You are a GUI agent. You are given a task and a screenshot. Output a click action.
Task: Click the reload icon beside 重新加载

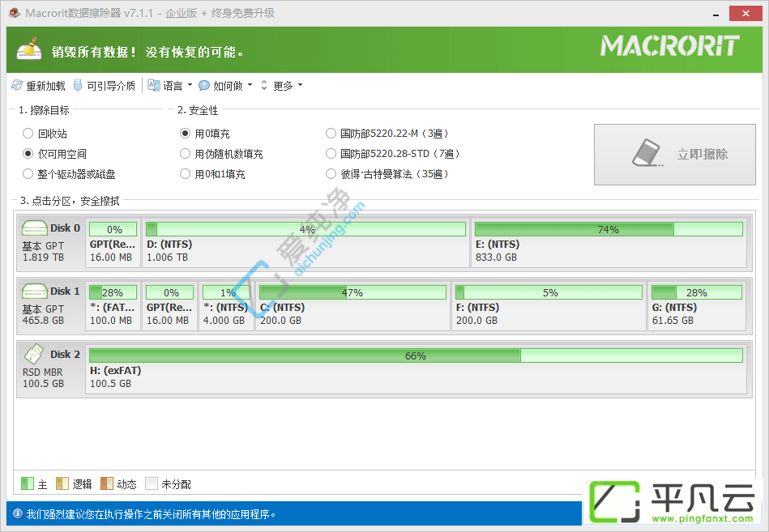click(x=17, y=85)
